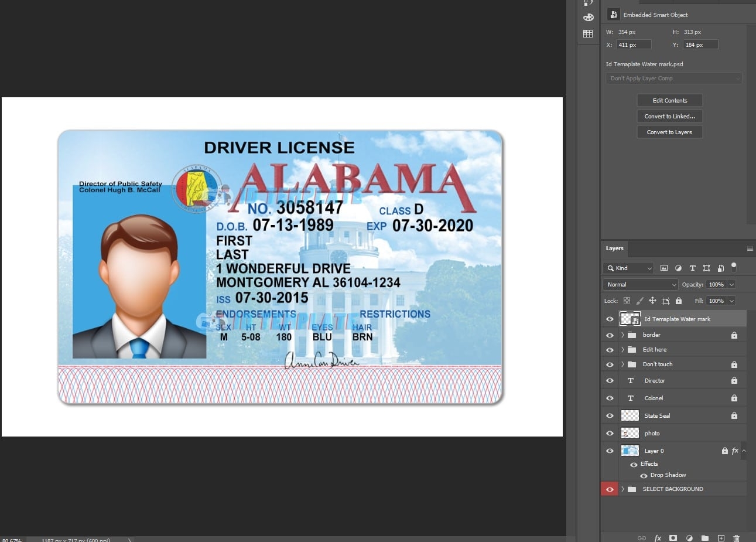Screen dimensions: 756x542
Task: Click the create new group folder icon
Action: tap(705, 538)
